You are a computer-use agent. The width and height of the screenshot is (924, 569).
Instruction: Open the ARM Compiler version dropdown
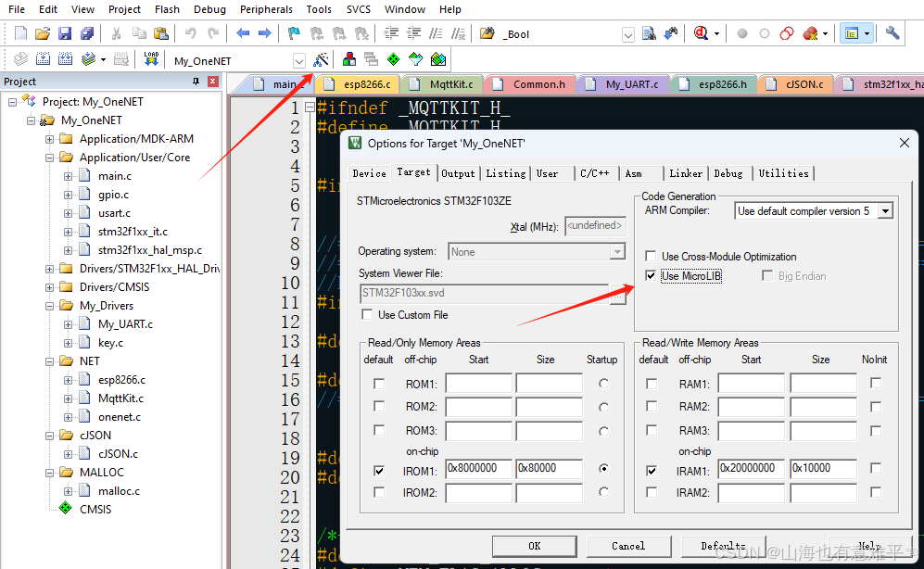(x=883, y=210)
